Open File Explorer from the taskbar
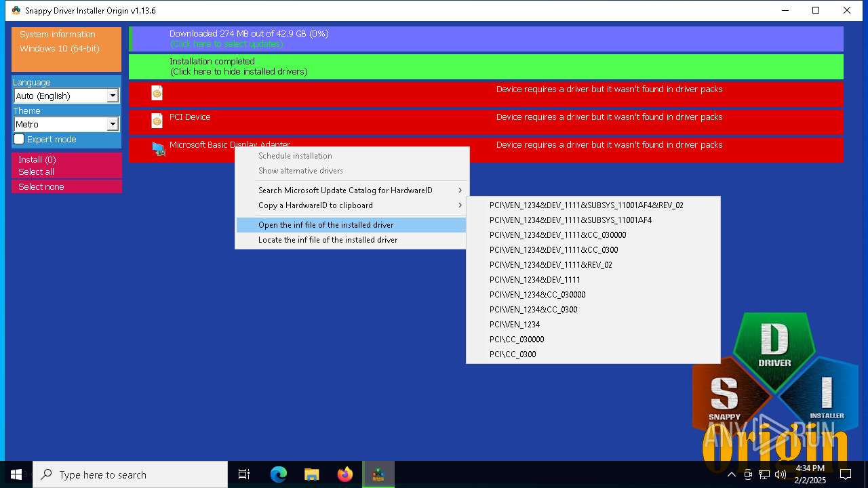Viewport: 868px width, 488px height. click(x=312, y=474)
